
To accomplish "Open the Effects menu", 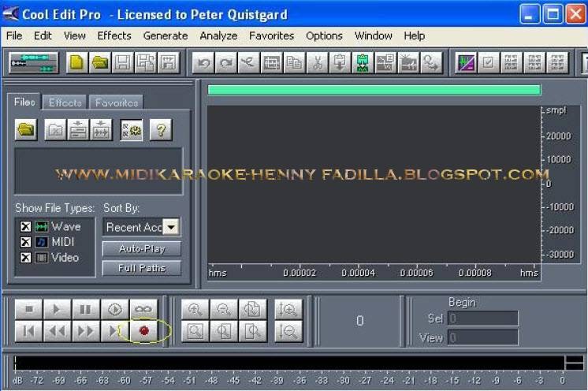I will [114, 35].
